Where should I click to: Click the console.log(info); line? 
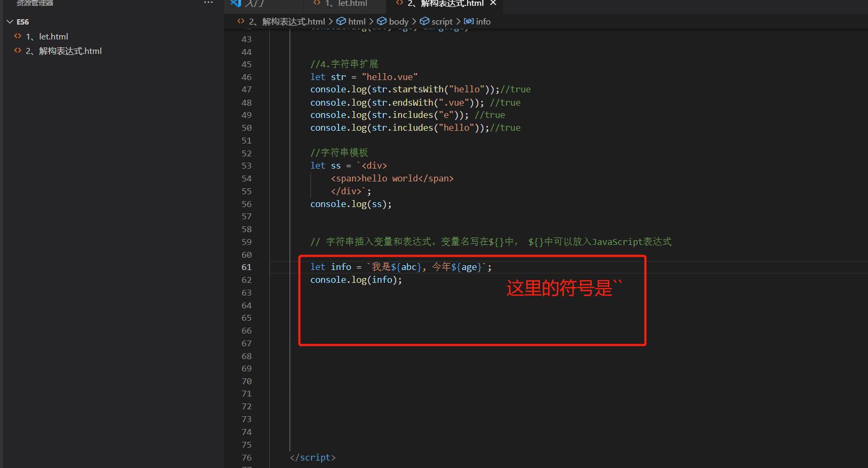(x=356, y=280)
